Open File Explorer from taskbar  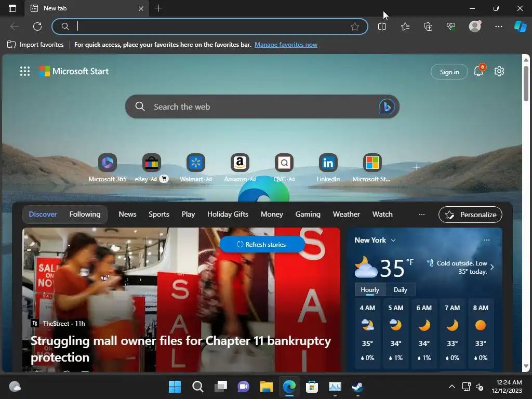coord(267,387)
